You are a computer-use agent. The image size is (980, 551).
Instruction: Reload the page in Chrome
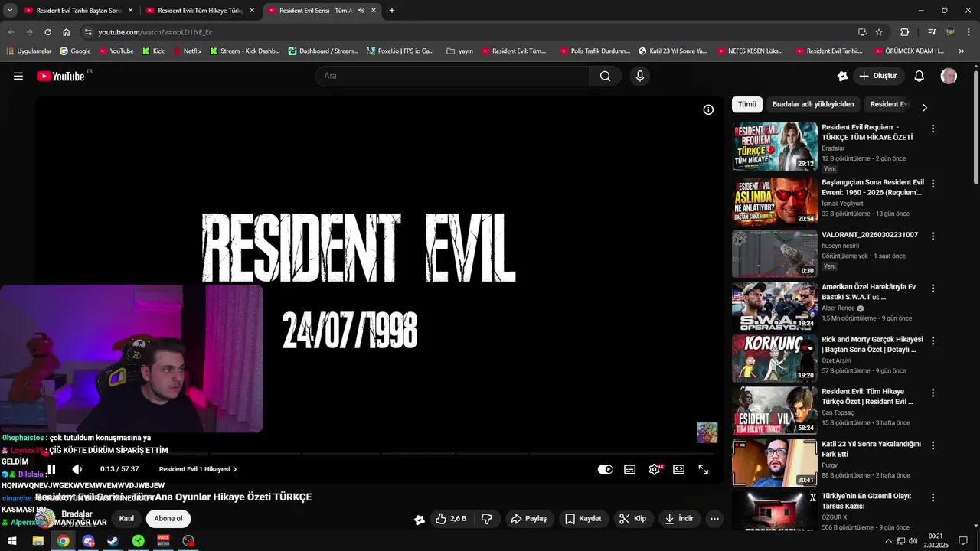(47, 32)
